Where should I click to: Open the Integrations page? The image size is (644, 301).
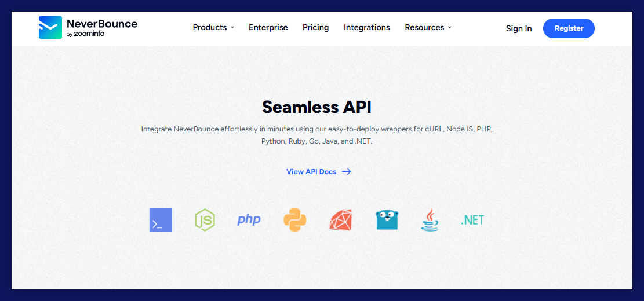point(367,27)
